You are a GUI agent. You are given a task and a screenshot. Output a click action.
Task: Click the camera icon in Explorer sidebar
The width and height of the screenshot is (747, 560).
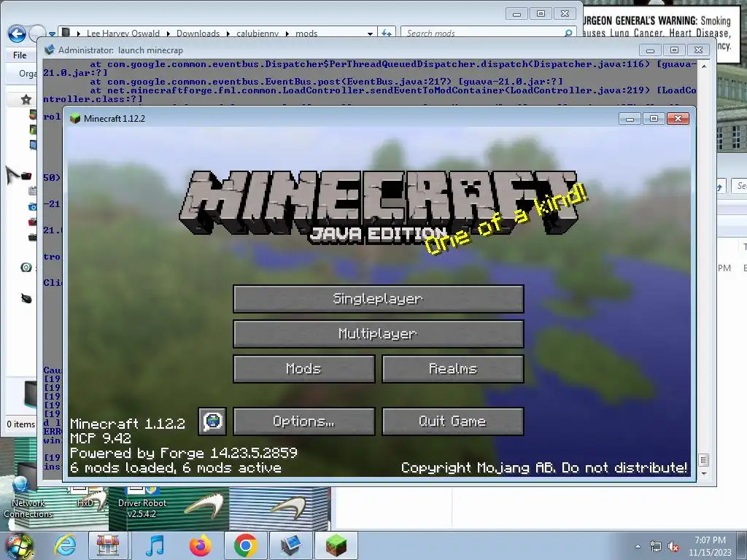click(32, 206)
